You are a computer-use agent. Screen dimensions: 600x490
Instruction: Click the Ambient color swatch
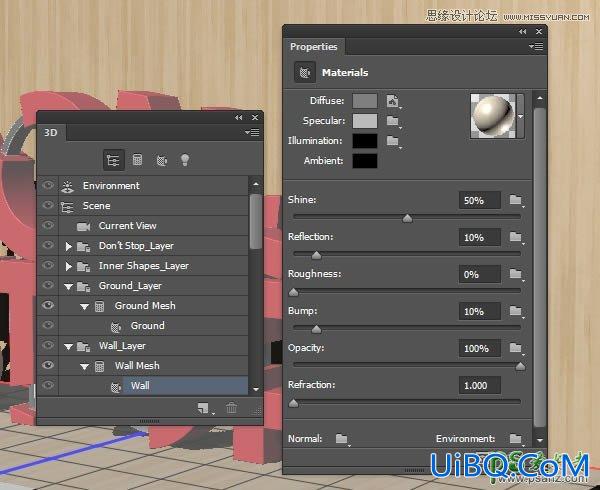pos(365,161)
